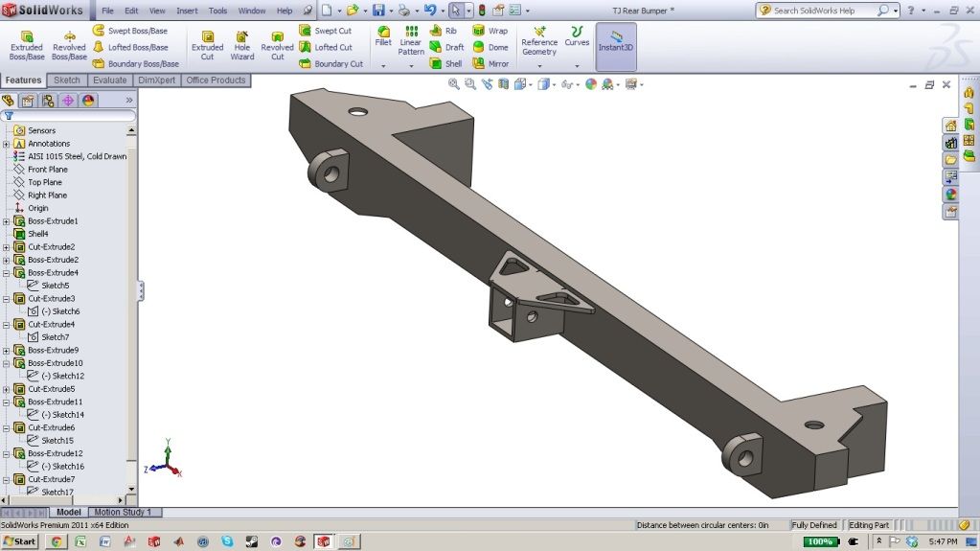Toggle the Select cursor tool

(x=456, y=10)
